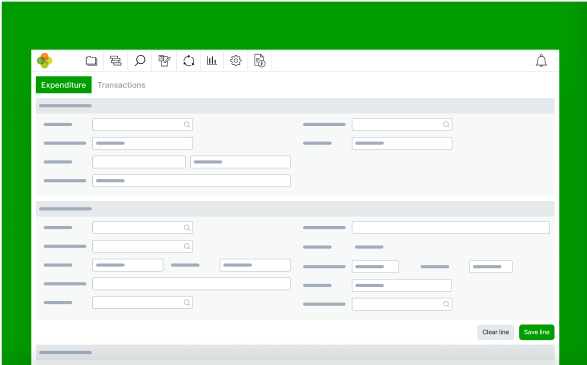The width and height of the screenshot is (587, 365).
Task: Open the folder icon in toolbar
Action: click(91, 61)
